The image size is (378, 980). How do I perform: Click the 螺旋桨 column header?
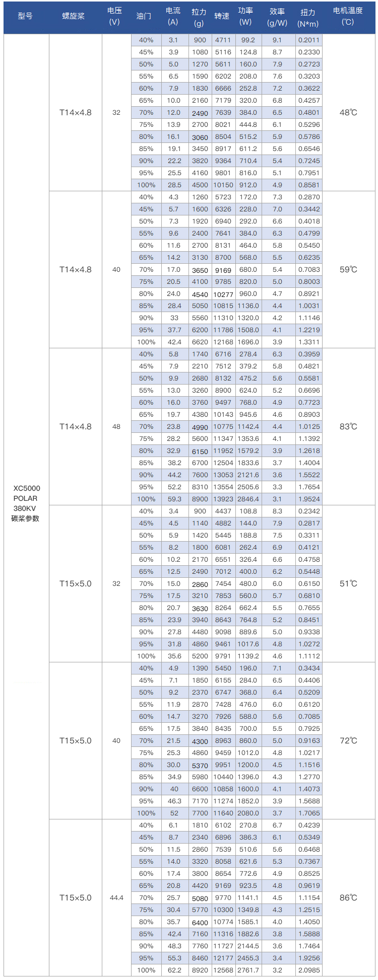pyautogui.click(x=74, y=16)
